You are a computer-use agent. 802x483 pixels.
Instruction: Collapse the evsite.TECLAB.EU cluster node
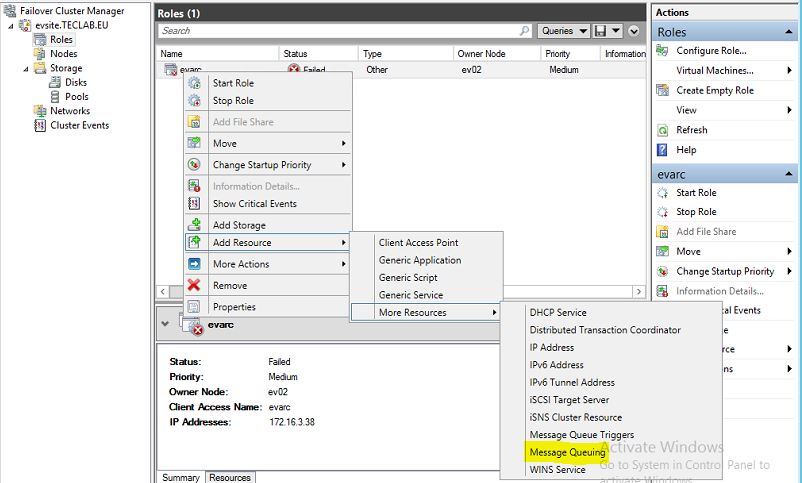[11, 26]
